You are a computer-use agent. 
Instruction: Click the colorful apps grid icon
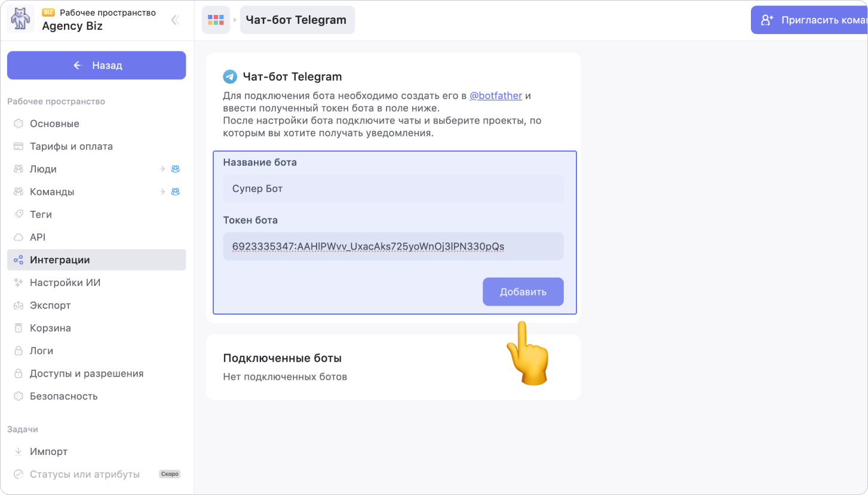coord(215,20)
